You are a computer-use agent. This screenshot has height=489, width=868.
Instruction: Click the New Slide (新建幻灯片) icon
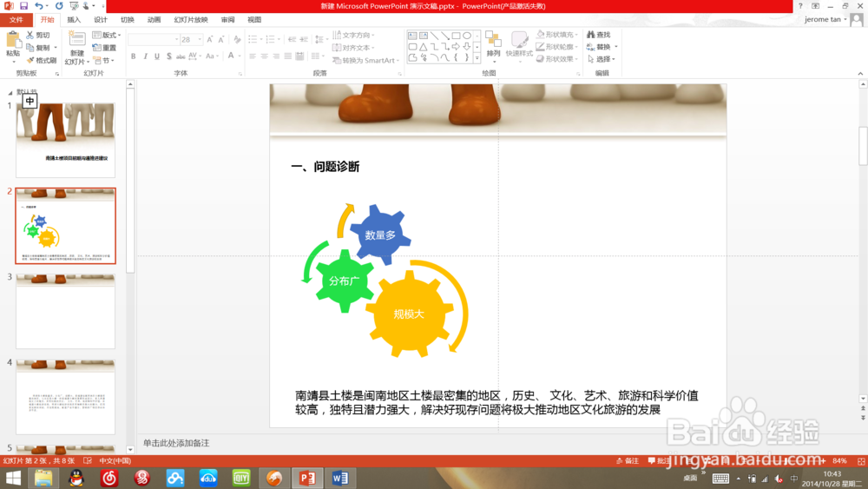tap(76, 39)
